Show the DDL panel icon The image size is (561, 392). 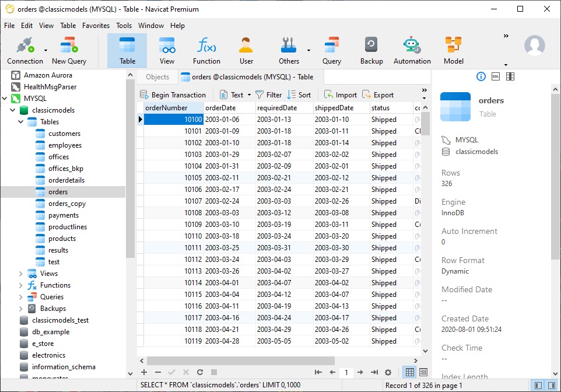tap(496, 76)
